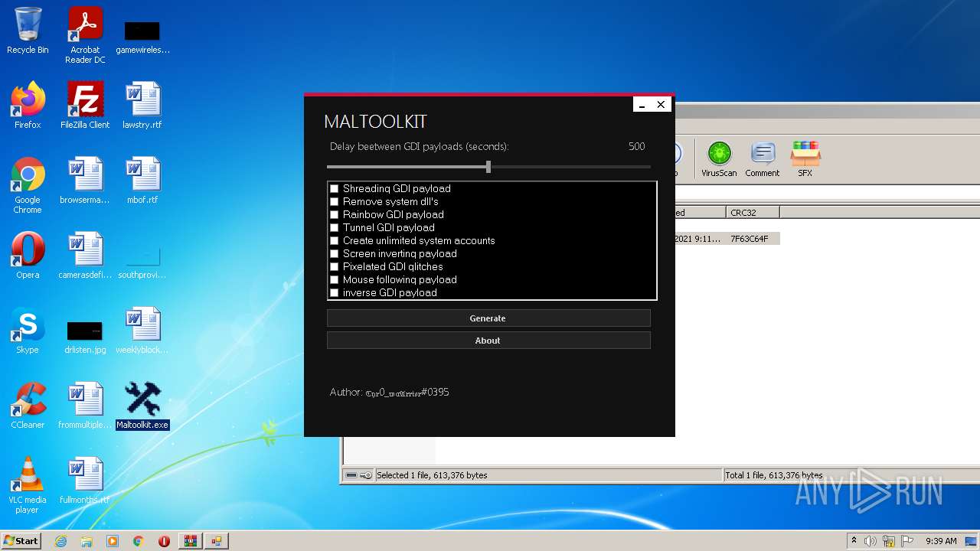Launch Google Chrome desktop shortcut
The image size is (980, 551).
pos(28,186)
